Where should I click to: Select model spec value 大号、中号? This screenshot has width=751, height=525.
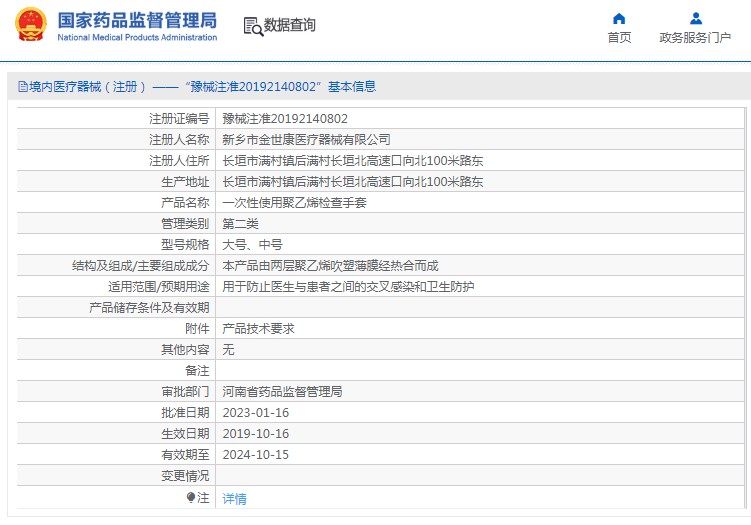point(252,245)
